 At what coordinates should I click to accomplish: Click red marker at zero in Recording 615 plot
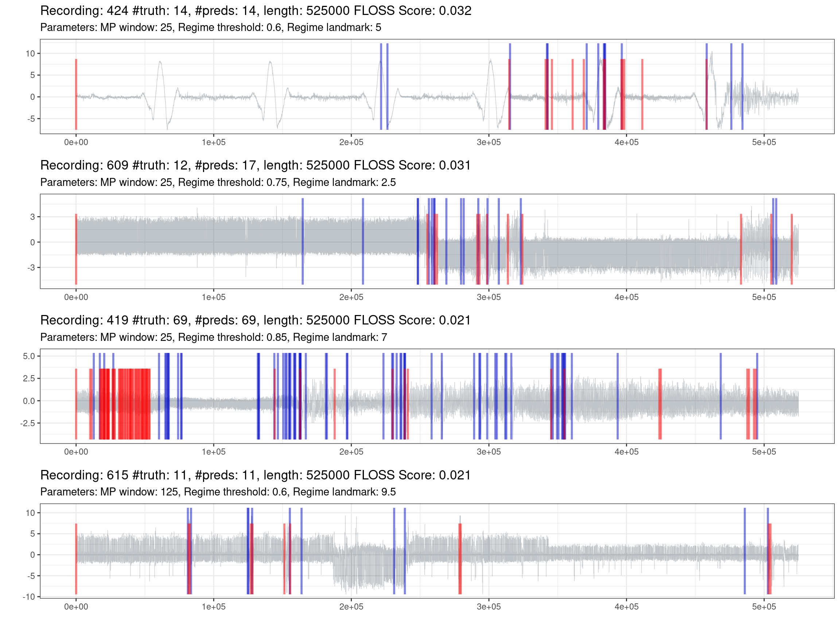click(76, 559)
